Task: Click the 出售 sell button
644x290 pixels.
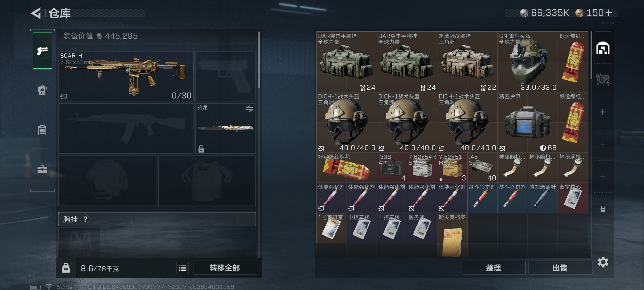Action: tap(560, 268)
